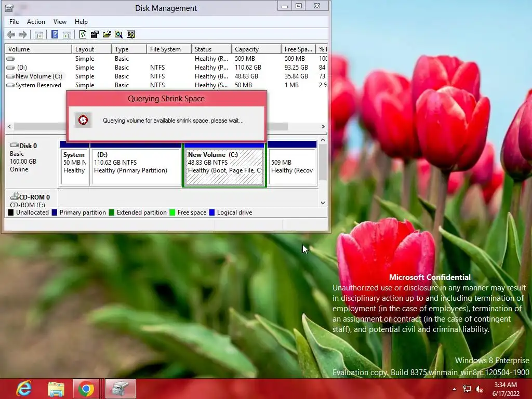Toggle the action pane toolbar icon
Screen dimensions: 532x399
[x=67, y=35]
